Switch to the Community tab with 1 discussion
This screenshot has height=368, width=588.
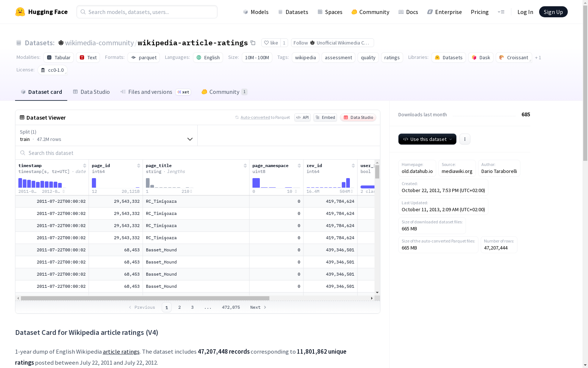point(224,92)
